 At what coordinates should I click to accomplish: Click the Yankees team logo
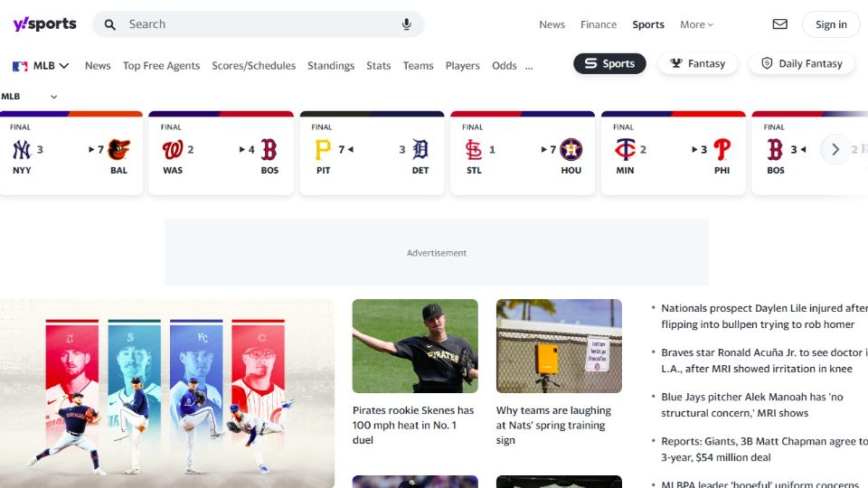(x=22, y=149)
